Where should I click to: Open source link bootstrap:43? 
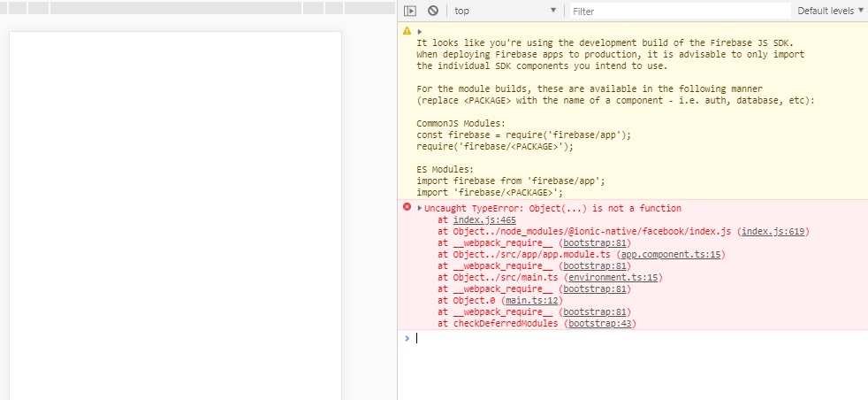tap(600, 324)
